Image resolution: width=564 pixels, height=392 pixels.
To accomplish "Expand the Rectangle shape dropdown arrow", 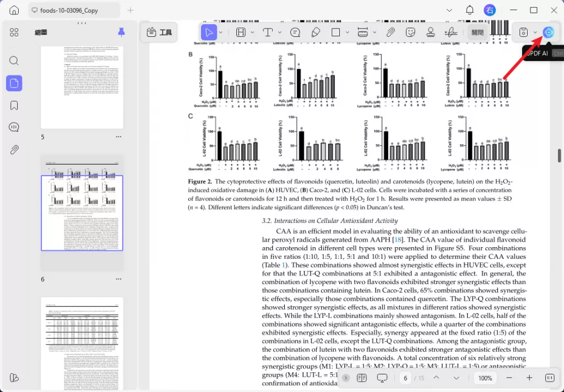I will point(347,32).
